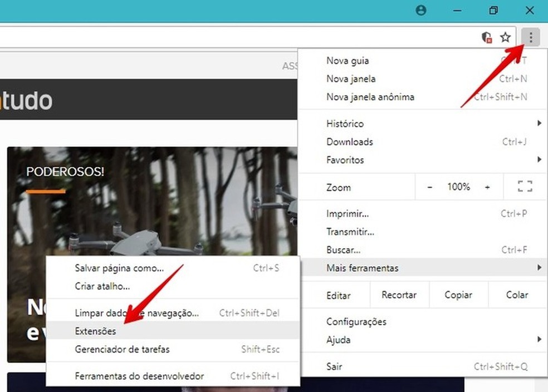Click the Colar button
This screenshot has height=392, width=548.
(516, 295)
